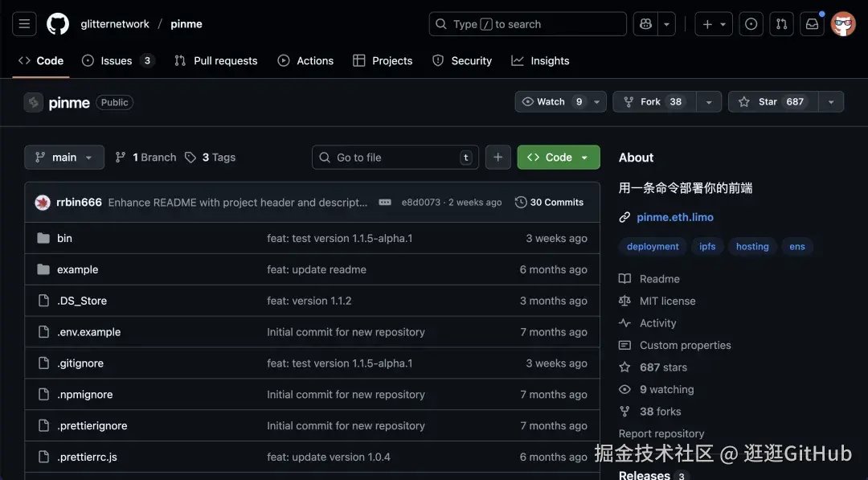Fork this repository
Viewport: 868px width, 480px height.
click(653, 102)
